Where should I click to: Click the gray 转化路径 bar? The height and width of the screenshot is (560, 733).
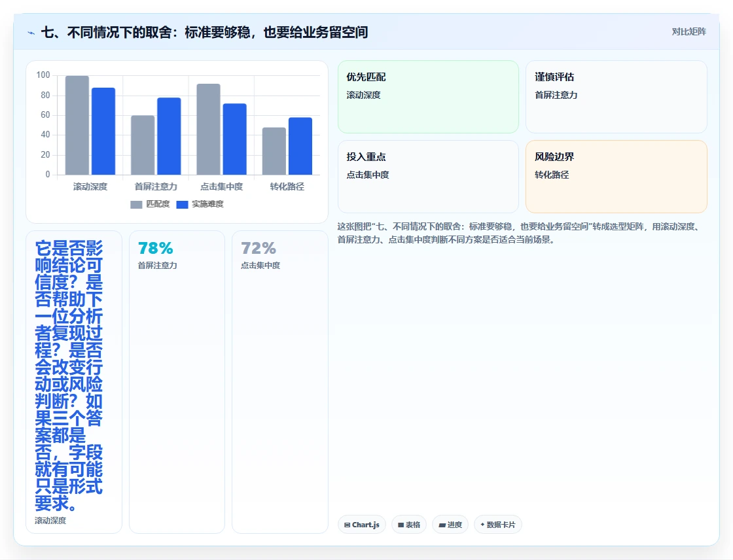click(x=274, y=151)
